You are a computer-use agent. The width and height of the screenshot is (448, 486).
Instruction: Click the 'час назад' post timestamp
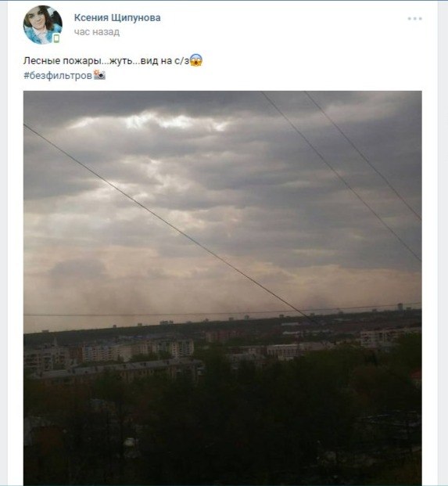click(97, 32)
